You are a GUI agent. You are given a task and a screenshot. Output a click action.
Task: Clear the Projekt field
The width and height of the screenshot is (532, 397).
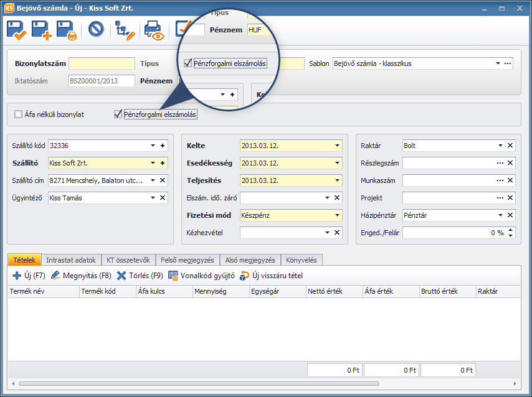[510, 198]
